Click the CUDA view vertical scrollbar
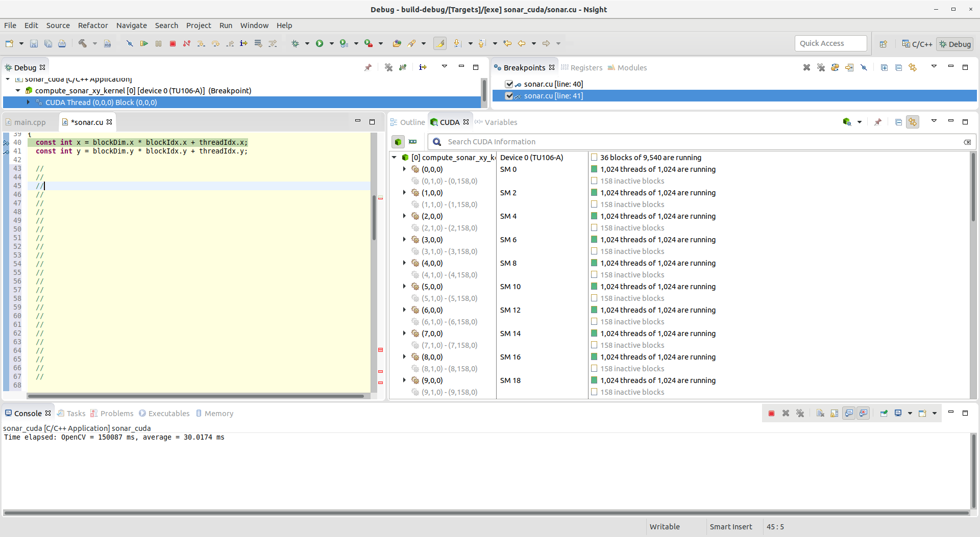 point(973,186)
